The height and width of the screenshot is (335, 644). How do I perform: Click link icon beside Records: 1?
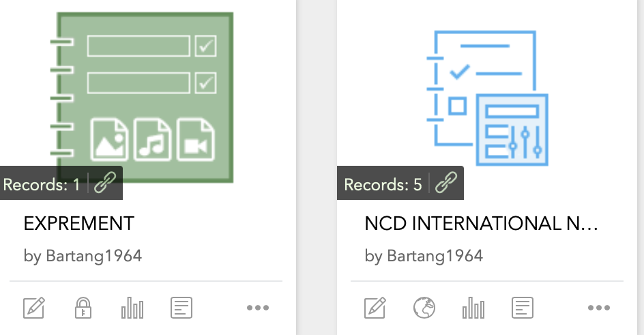pos(105,184)
